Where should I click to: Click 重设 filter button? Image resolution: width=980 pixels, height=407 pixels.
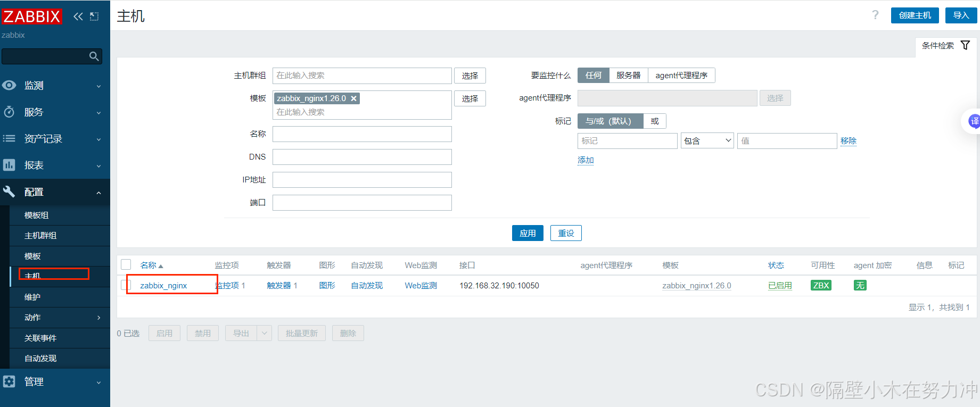point(566,233)
